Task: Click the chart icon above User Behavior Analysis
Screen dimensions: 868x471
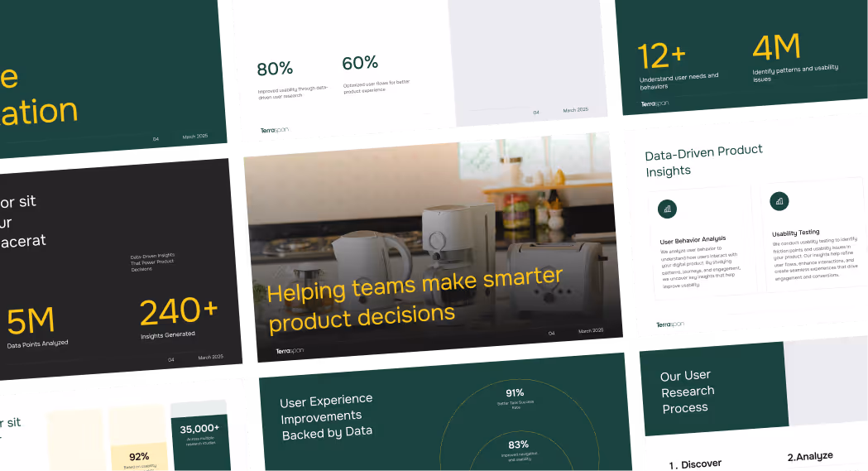Action: click(x=667, y=209)
